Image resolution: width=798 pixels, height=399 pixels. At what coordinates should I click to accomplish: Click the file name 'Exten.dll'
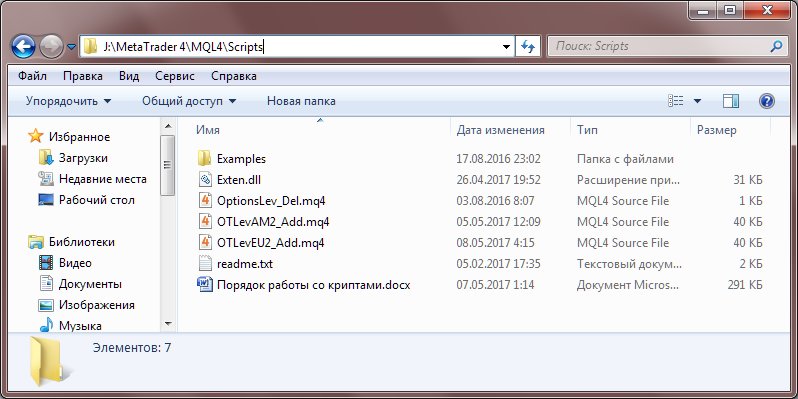pyautogui.click(x=239, y=180)
